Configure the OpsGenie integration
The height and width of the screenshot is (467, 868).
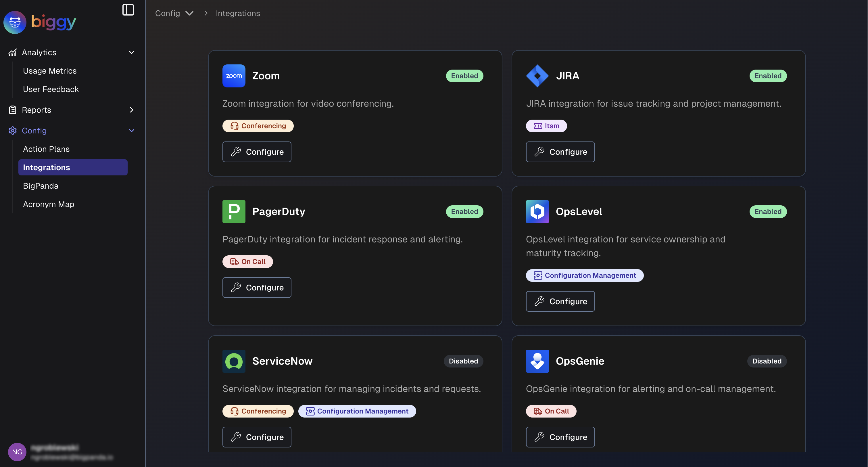pyautogui.click(x=560, y=437)
